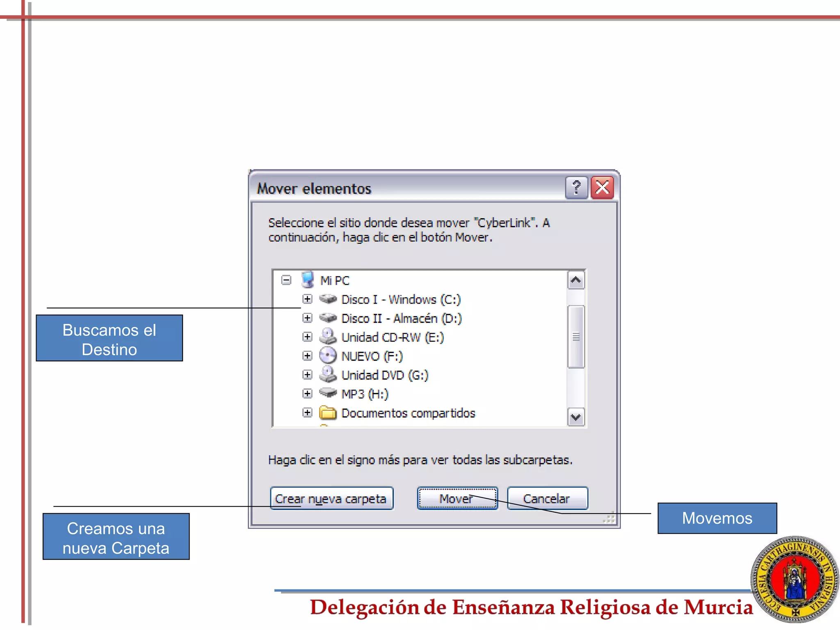Click the question mark help button
840x630 pixels.
pos(576,188)
